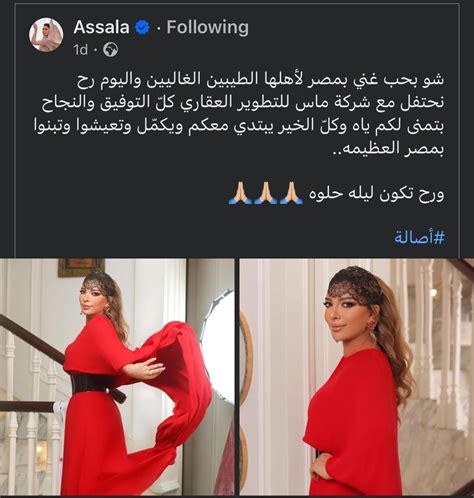Viewport: 474px width, 498px height.
Task: Click the globe public audience icon
Action: coord(110,50)
